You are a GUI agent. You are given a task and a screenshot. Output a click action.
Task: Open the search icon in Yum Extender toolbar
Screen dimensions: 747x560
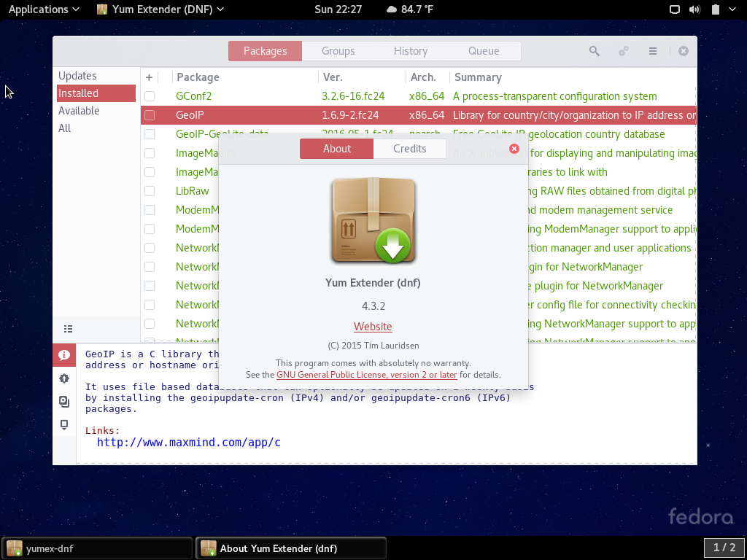pyautogui.click(x=594, y=51)
